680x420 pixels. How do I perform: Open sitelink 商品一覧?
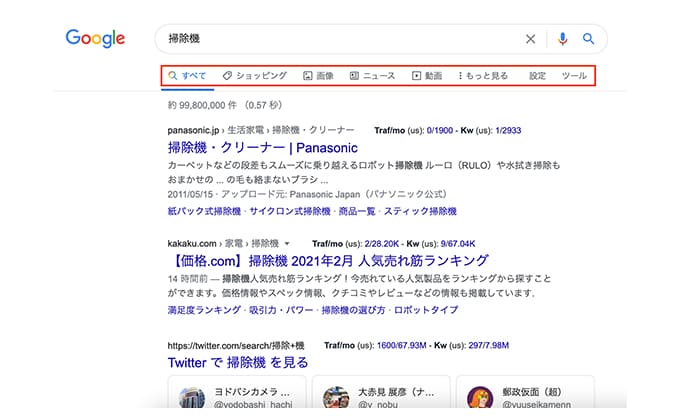coord(357,211)
